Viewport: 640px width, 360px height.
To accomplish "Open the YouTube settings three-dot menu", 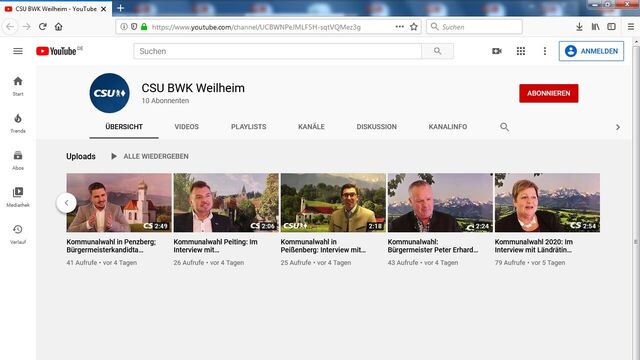I will tap(544, 51).
